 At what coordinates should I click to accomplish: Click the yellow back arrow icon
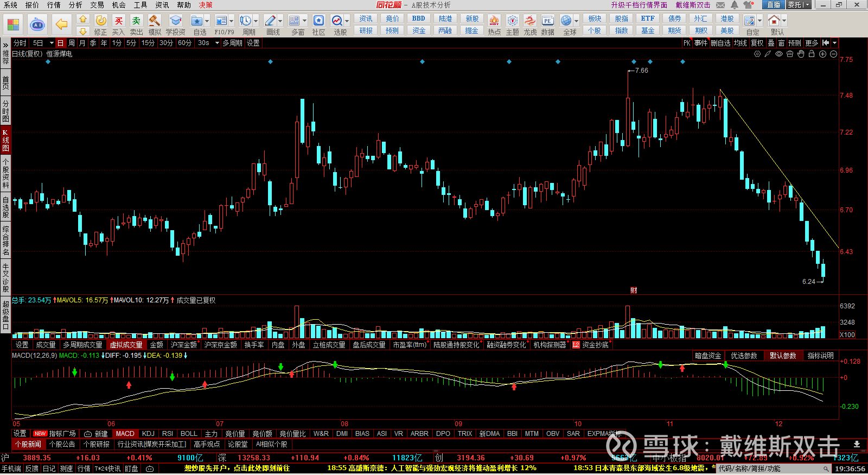[x=62, y=24]
